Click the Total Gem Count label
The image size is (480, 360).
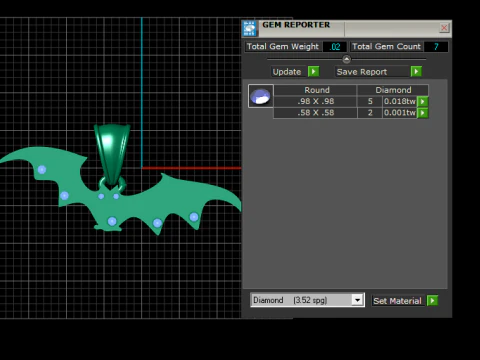tap(386, 47)
